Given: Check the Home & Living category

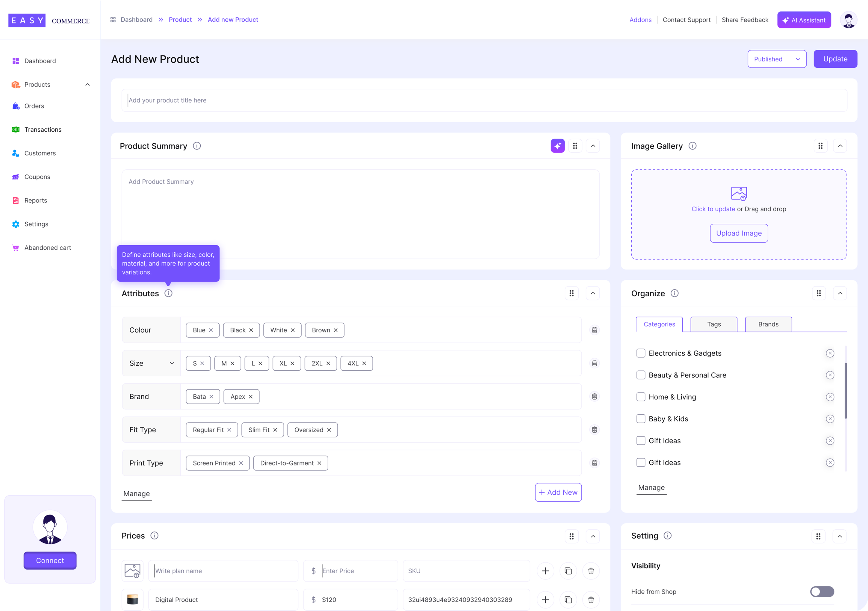Looking at the screenshot, I should pyautogui.click(x=641, y=397).
